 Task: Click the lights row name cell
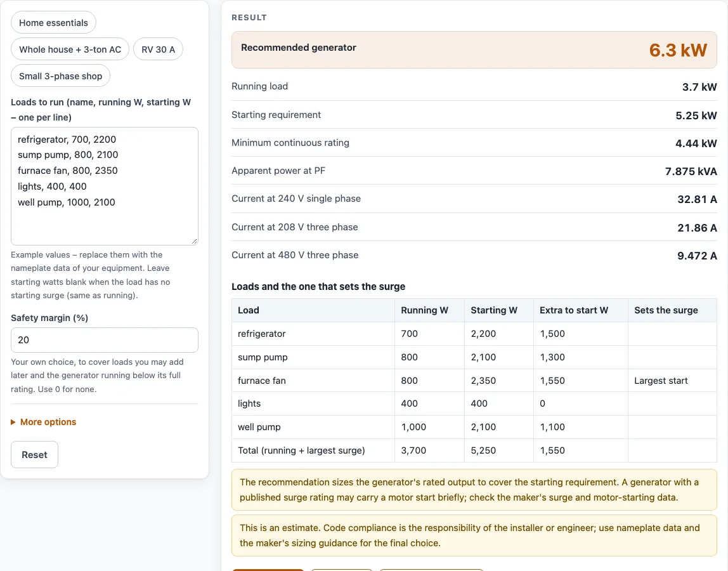pos(313,404)
